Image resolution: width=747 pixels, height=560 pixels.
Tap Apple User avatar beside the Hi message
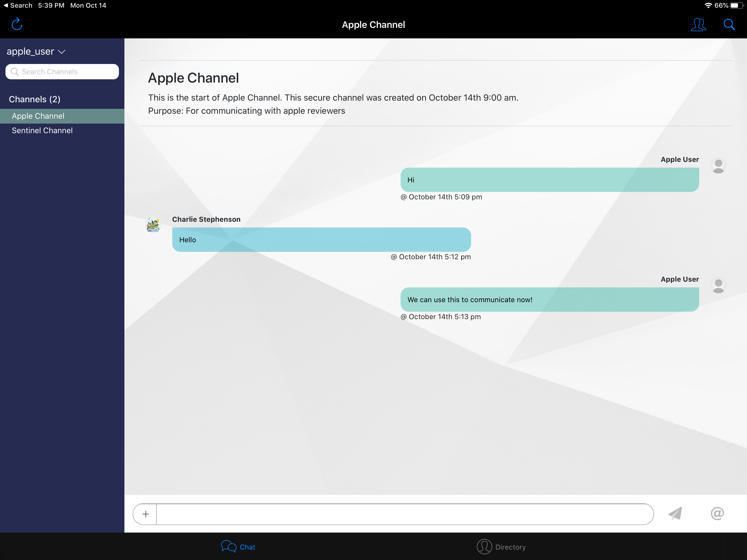(718, 165)
